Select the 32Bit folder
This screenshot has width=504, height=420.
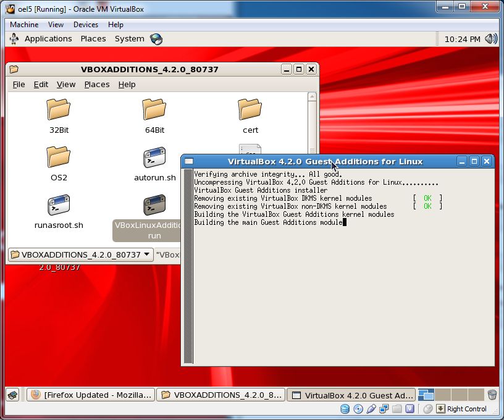click(59, 109)
